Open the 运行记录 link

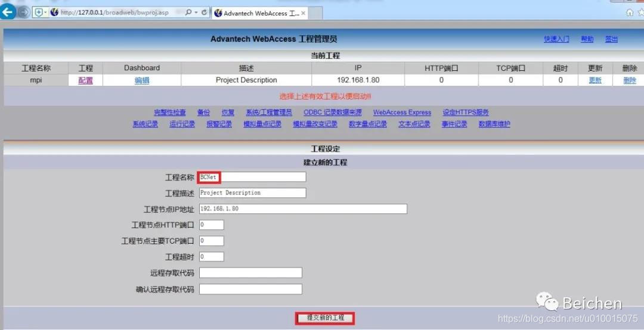[182, 124]
